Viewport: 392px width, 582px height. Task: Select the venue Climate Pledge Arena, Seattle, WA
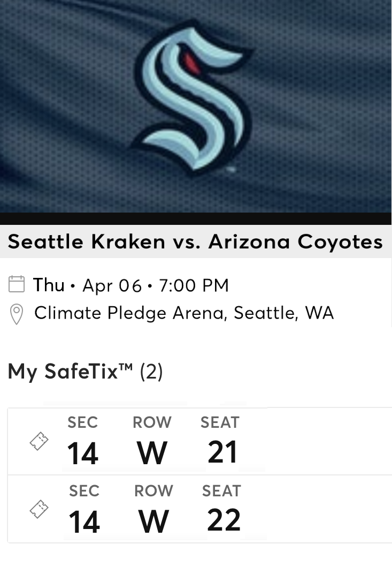(x=184, y=313)
